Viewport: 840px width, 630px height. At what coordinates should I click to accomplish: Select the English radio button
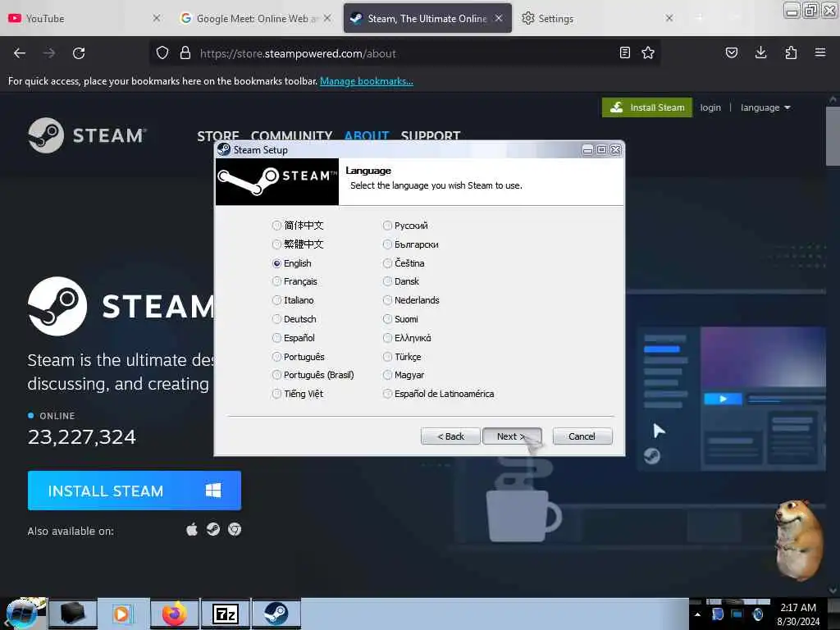pos(277,263)
